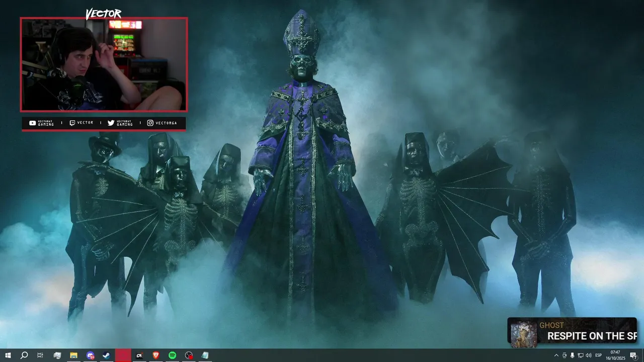Open network status tray icon

(x=580, y=355)
